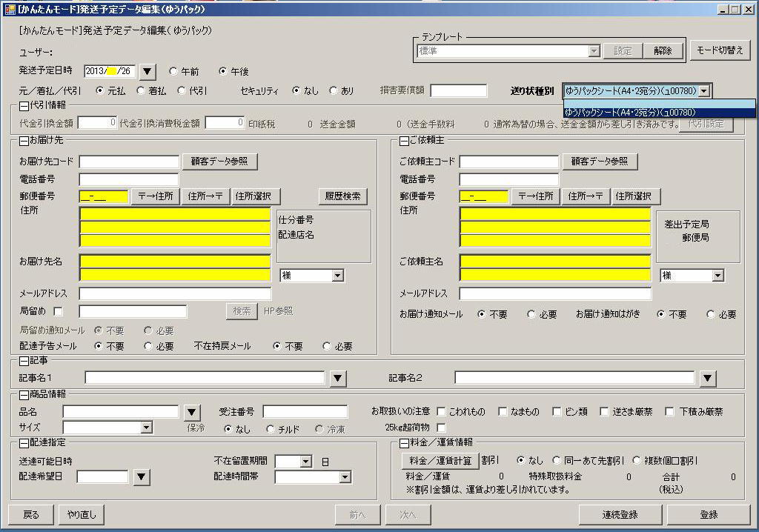Select ゆうパックシート(A4・2宛分) list item
759x532 pixels.
[659, 113]
